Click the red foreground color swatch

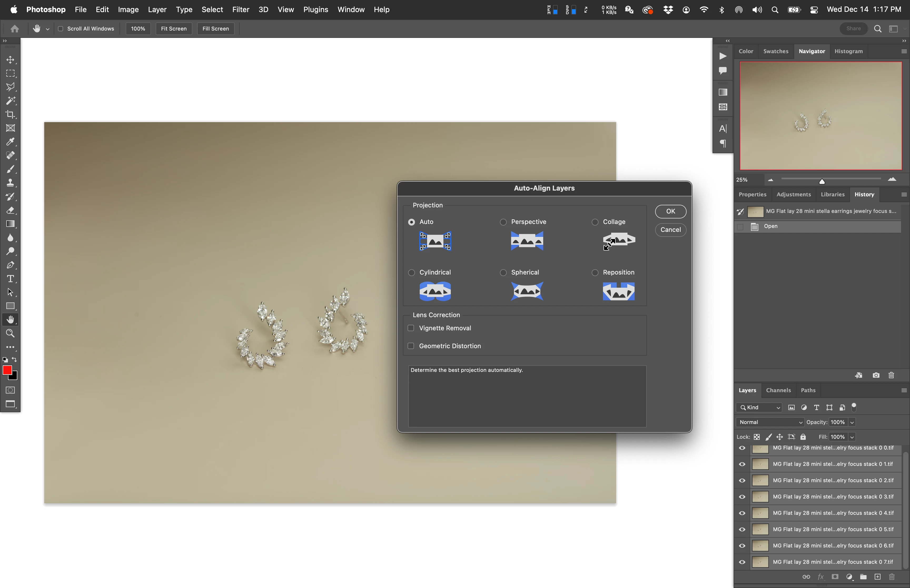click(x=7, y=370)
